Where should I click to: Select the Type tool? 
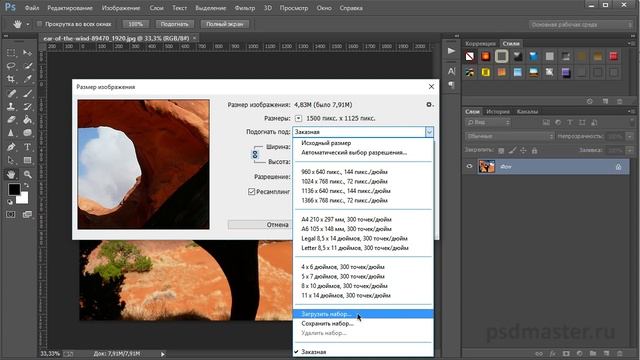27,147
